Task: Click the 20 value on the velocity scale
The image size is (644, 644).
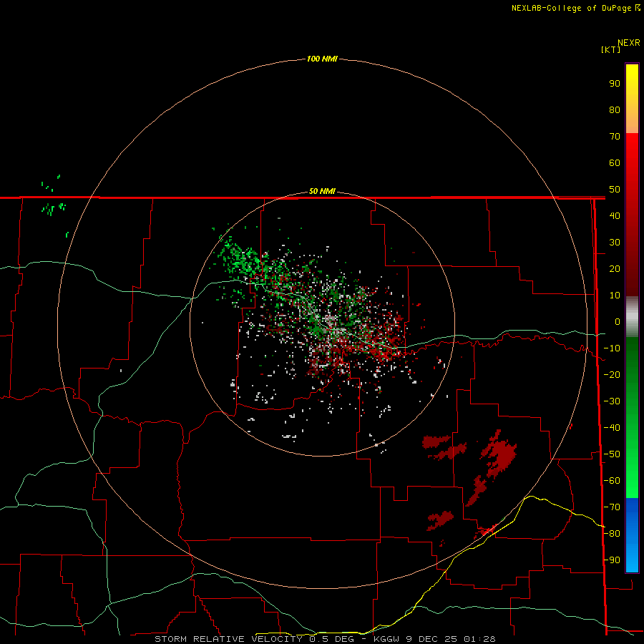Action: 615,269
